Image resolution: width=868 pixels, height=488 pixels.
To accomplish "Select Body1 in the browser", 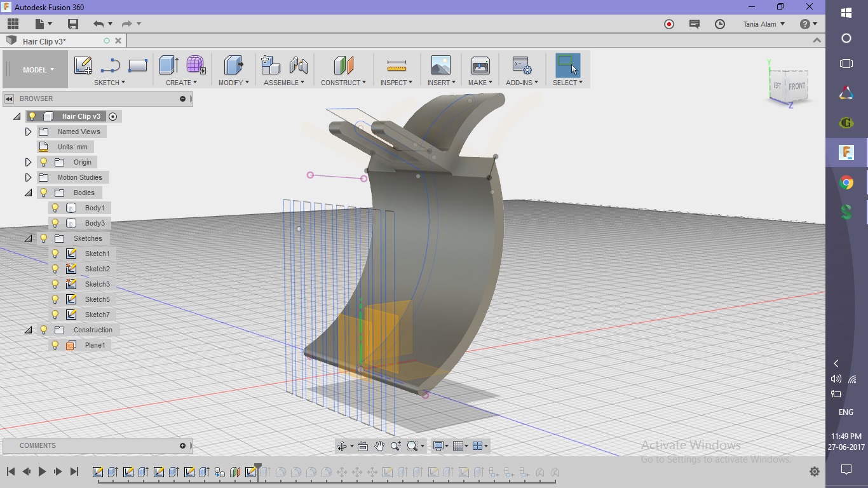I will (95, 208).
